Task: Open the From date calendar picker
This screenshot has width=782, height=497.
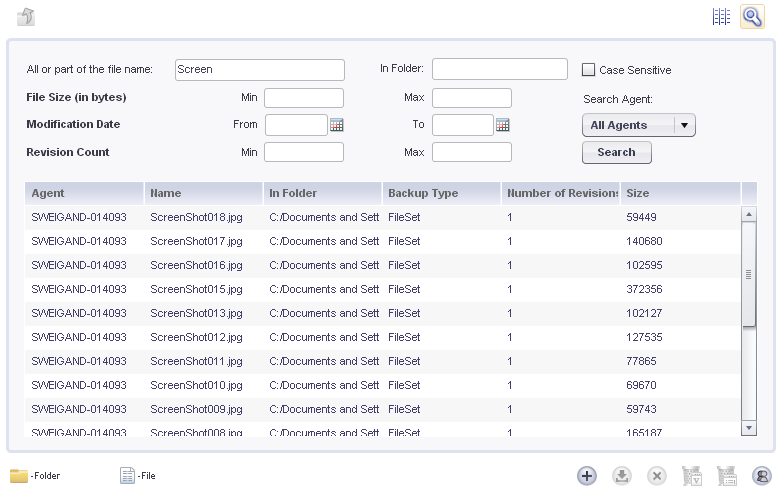Action: [337, 125]
